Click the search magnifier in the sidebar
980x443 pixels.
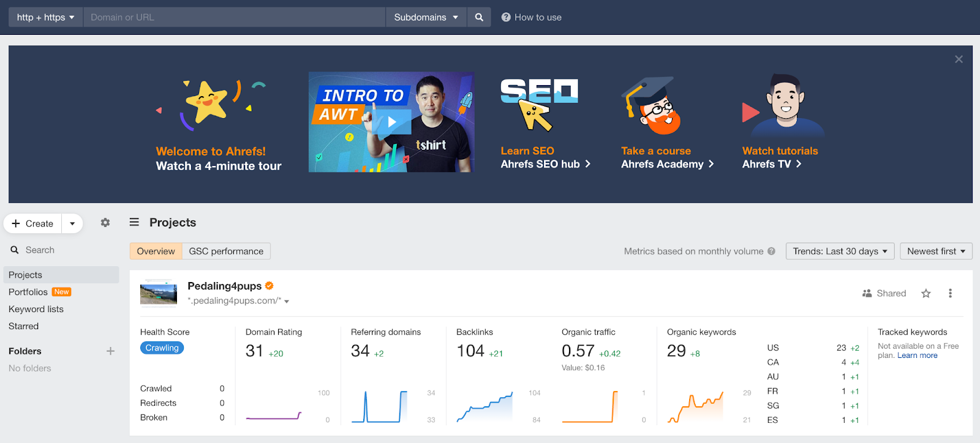tap(15, 250)
